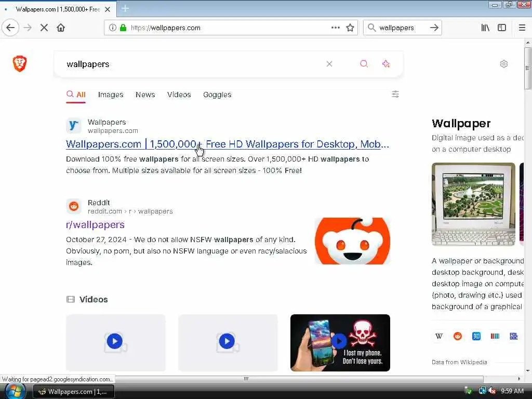Open the Zhihu blue source icon
The width and height of the screenshot is (532, 399).
click(x=476, y=336)
